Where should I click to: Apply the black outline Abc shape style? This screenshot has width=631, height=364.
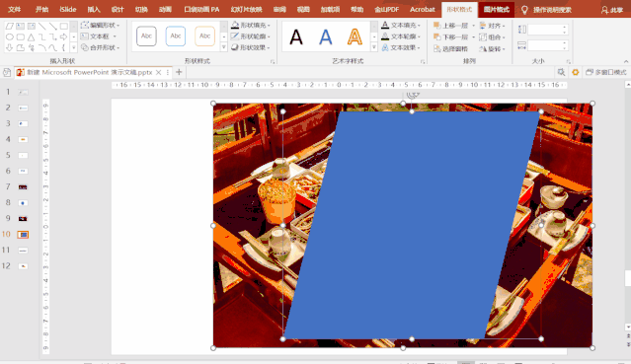(146, 36)
